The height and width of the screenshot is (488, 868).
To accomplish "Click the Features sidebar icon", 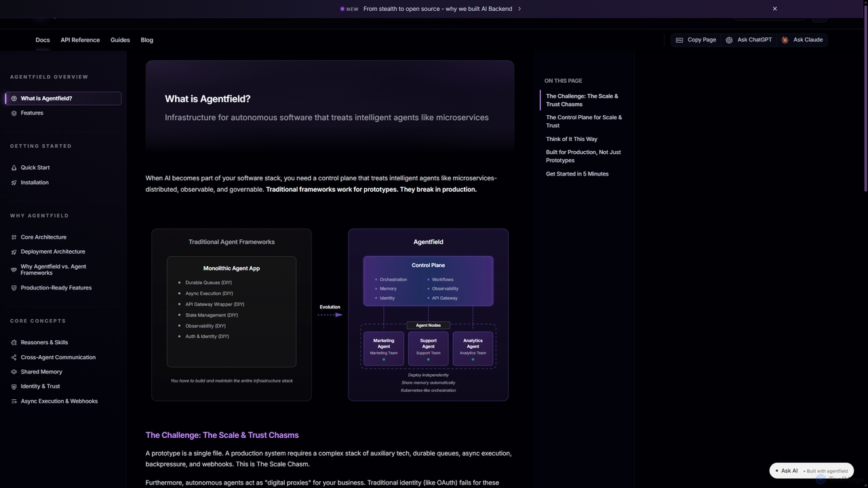I will point(14,113).
